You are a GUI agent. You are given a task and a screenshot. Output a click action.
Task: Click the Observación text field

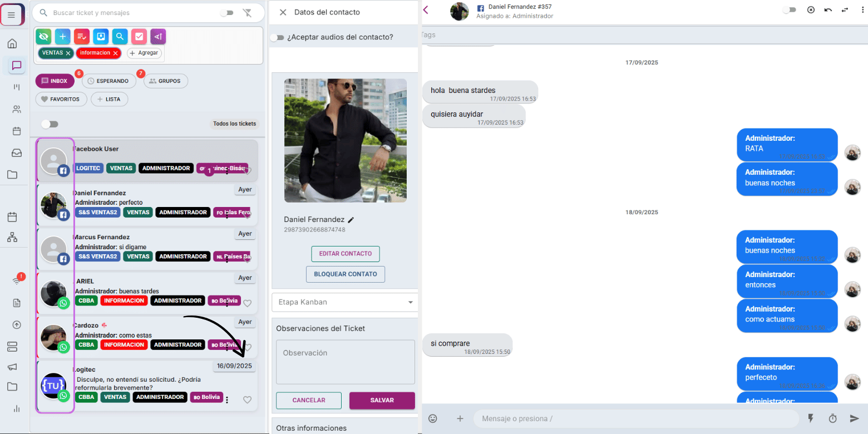pyautogui.click(x=345, y=362)
